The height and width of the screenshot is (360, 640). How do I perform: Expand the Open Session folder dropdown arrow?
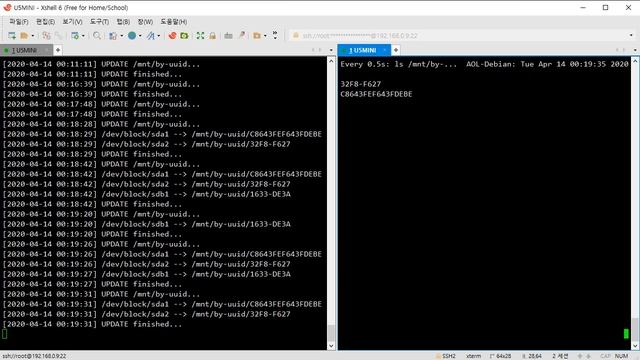click(x=33, y=36)
